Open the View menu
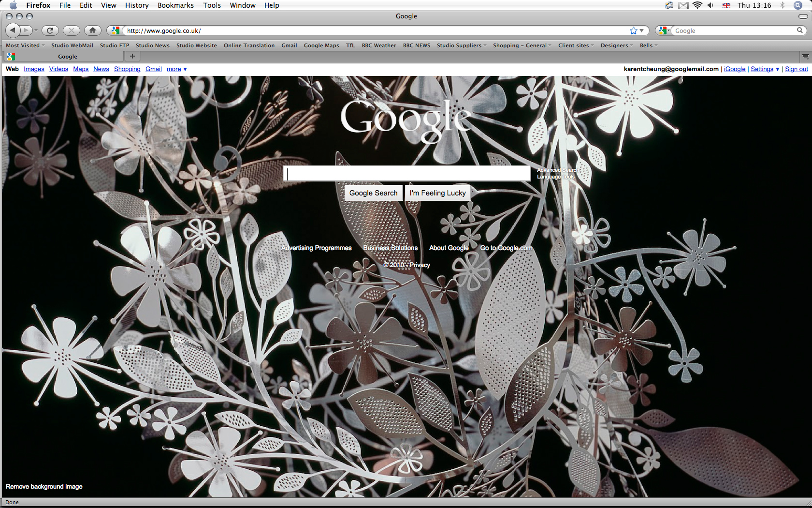 coord(109,5)
